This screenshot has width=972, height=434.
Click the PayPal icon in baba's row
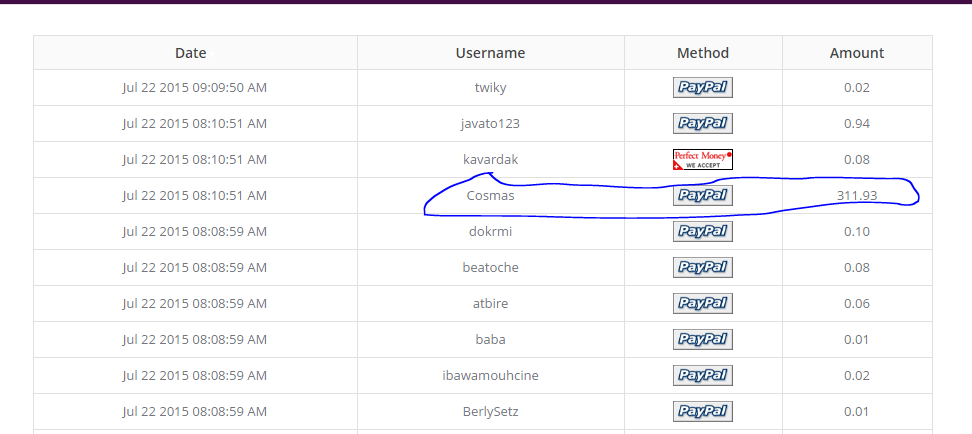[703, 340]
